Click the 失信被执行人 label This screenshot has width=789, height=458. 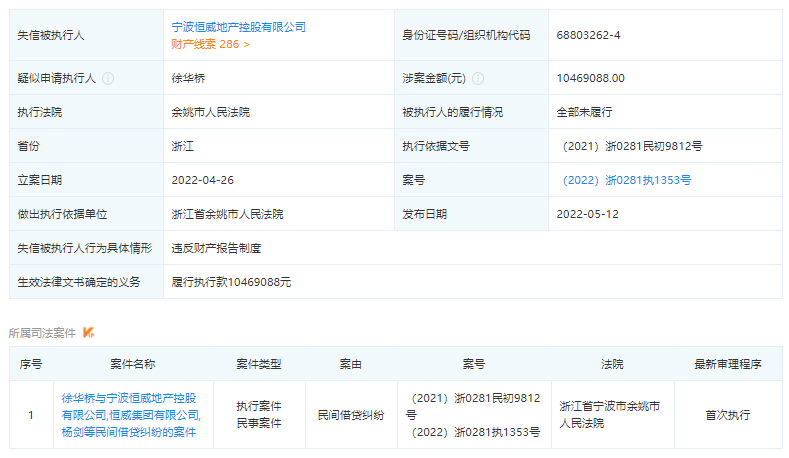coord(51,35)
